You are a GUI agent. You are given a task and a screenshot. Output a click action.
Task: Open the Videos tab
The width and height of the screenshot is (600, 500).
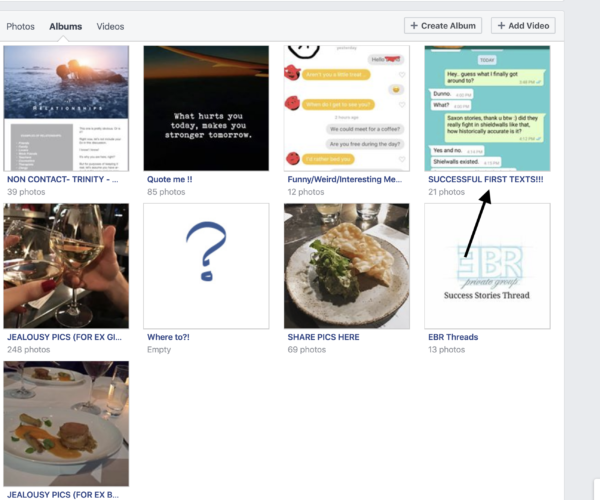point(110,26)
